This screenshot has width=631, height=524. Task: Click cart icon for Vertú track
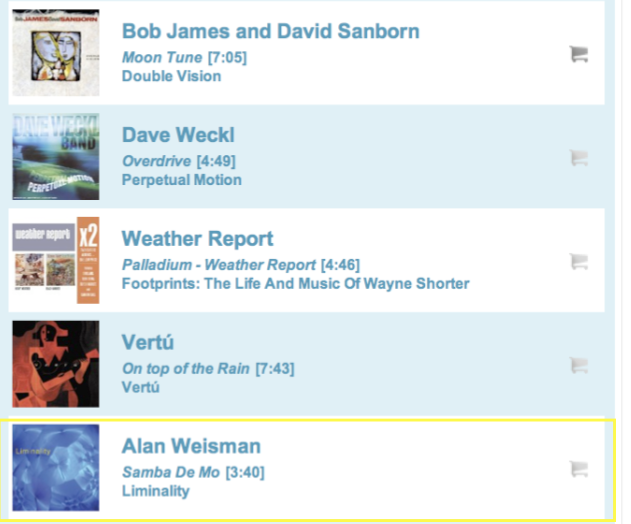click(578, 364)
